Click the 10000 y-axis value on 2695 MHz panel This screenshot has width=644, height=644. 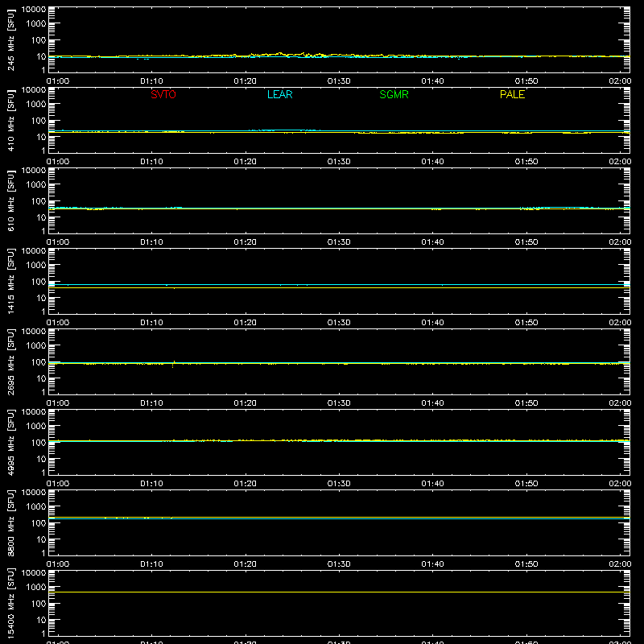(x=34, y=332)
